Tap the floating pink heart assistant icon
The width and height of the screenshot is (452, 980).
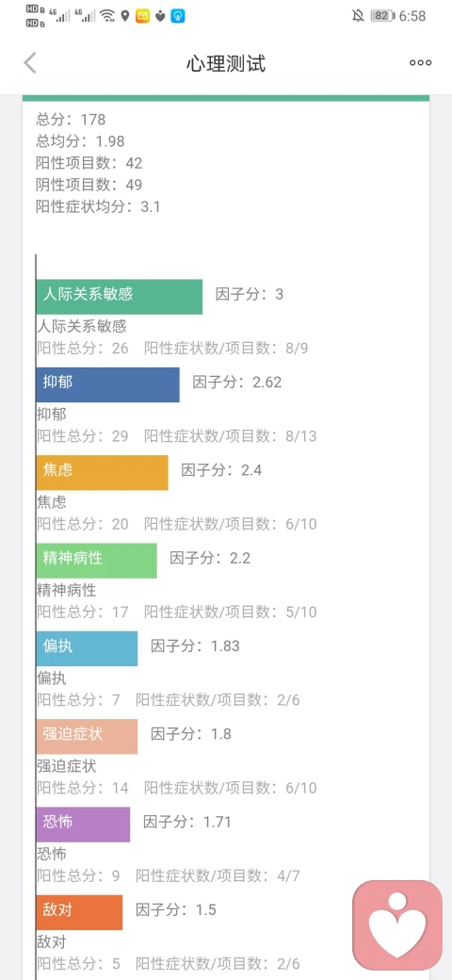pos(397,925)
